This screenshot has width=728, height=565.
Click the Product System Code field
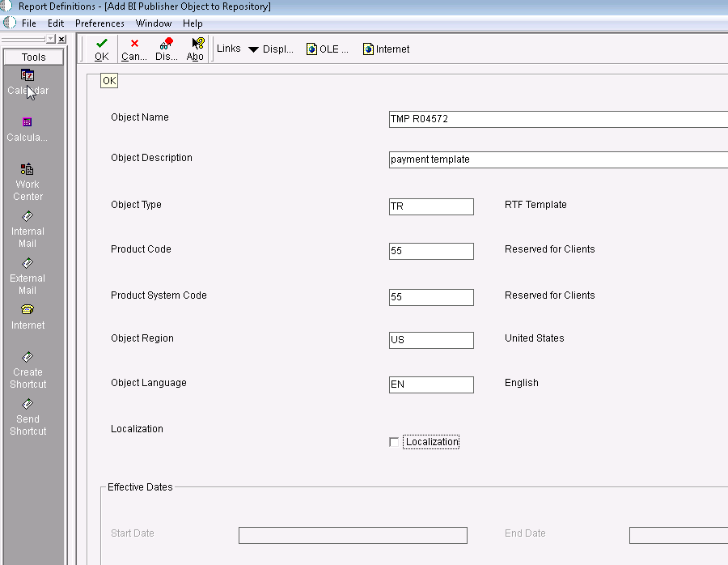431,297
